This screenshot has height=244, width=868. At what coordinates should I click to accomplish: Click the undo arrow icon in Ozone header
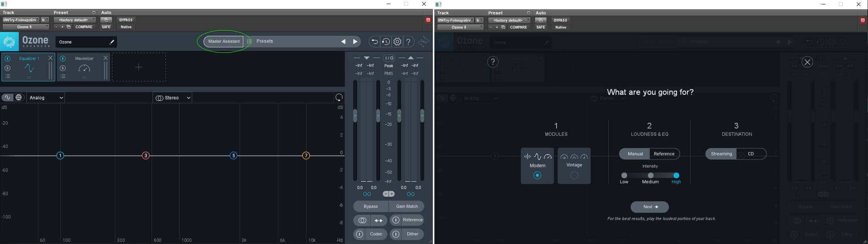tap(375, 42)
